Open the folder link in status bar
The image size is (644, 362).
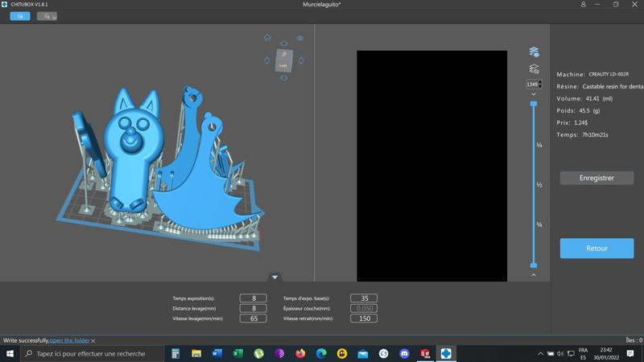click(x=69, y=340)
